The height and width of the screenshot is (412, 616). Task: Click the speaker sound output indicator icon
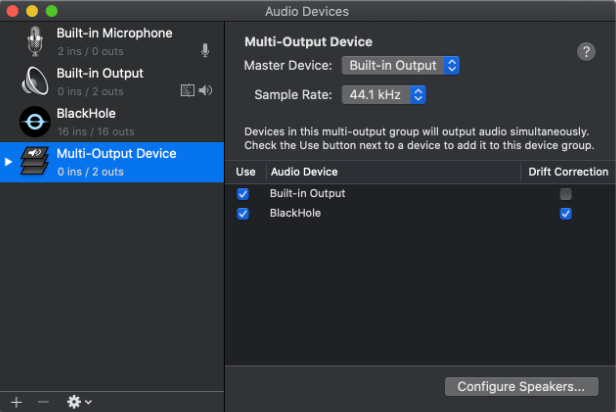tap(205, 90)
